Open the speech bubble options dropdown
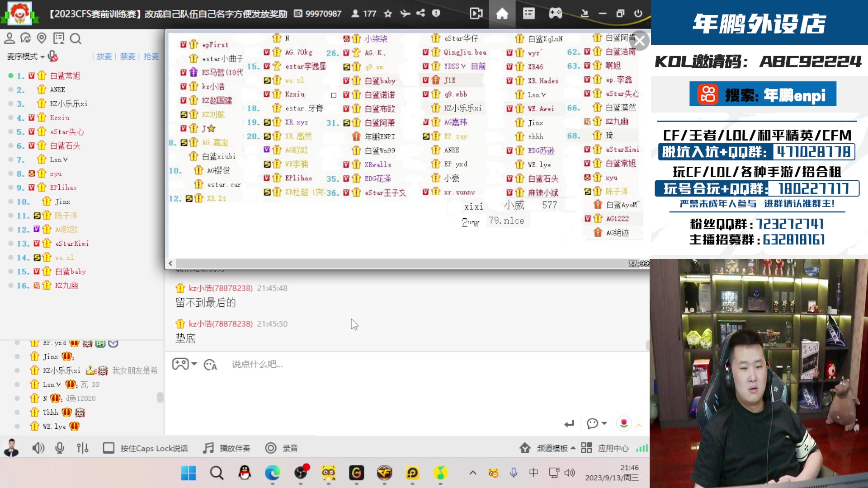The height and width of the screenshot is (488, 868). [597, 423]
